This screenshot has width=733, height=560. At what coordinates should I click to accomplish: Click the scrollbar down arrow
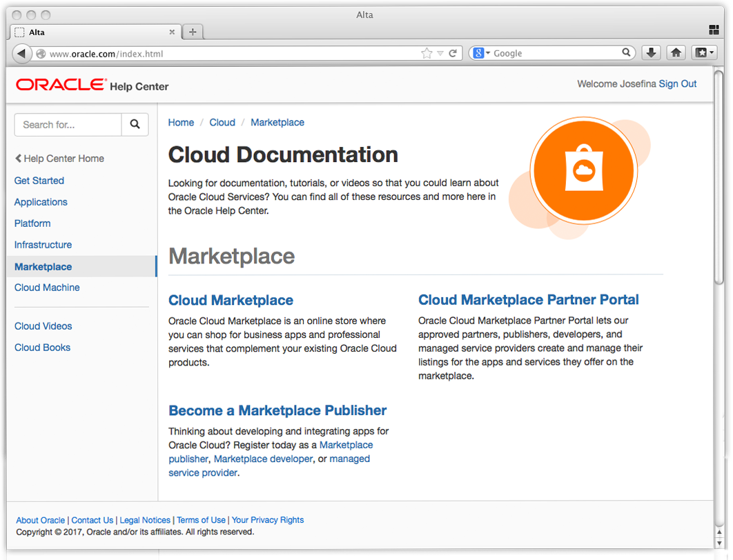[719, 543]
